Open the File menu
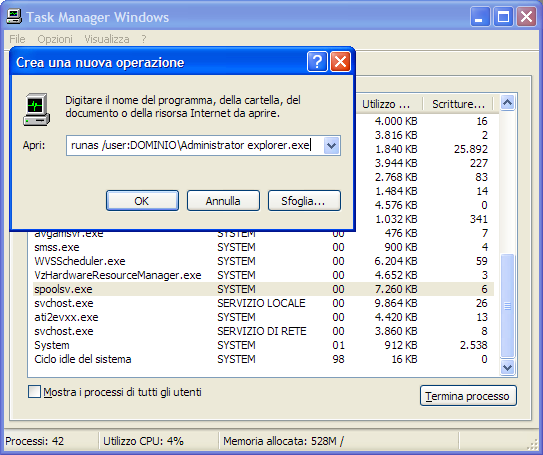Screen dimensions: 543x455 [x=17, y=39]
